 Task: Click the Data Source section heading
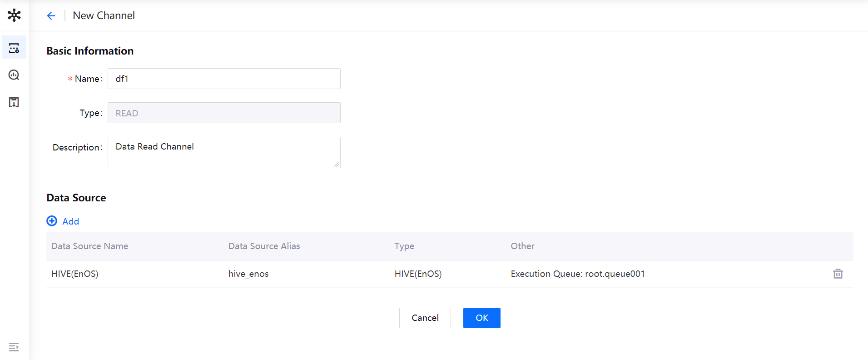point(76,198)
